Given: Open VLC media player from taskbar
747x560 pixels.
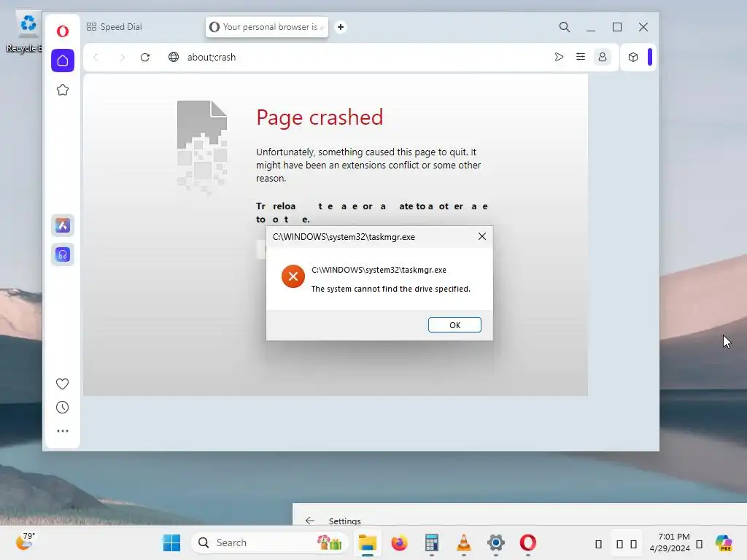Looking at the screenshot, I should click(x=463, y=542).
